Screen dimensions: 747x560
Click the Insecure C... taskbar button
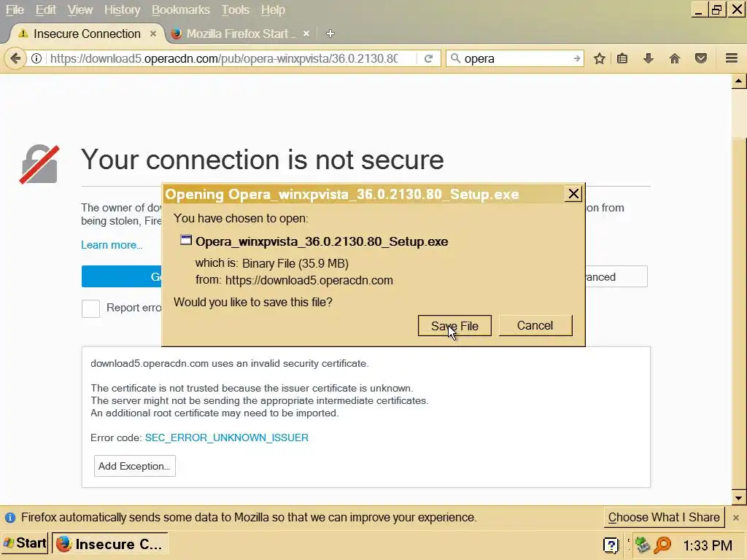[x=109, y=544]
